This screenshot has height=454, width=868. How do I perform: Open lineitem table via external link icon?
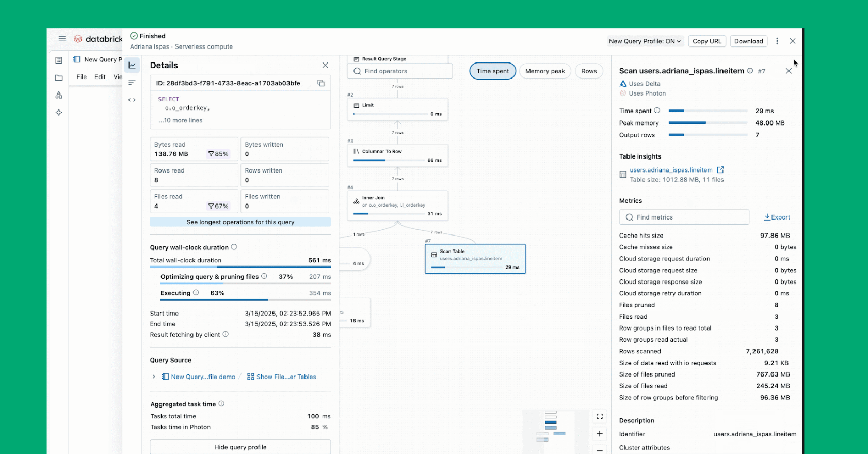720,170
